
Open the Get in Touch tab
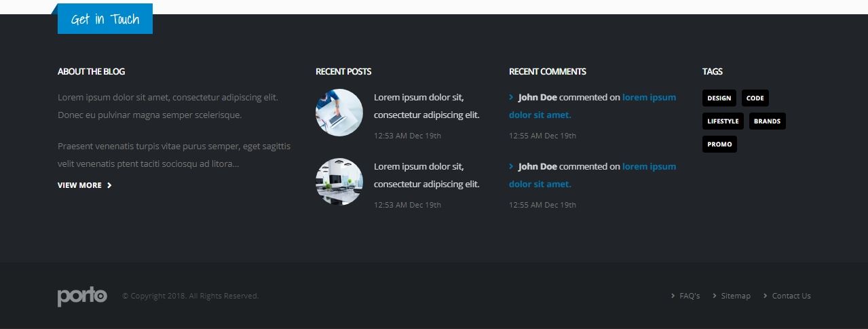click(105, 19)
